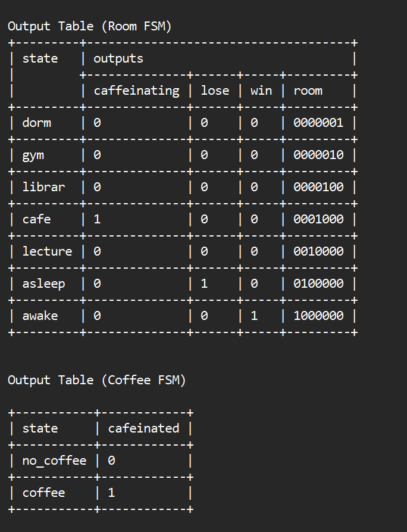Select the 'awake' state row label

coord(40,316)
